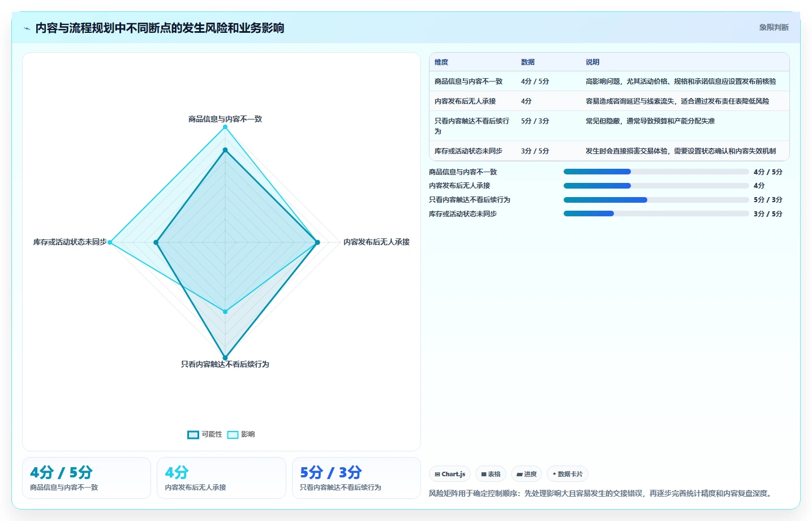Screen dimensions: 812x521
Task: Open the 5分 / 3分 summary card
Action: coord(356,478)
